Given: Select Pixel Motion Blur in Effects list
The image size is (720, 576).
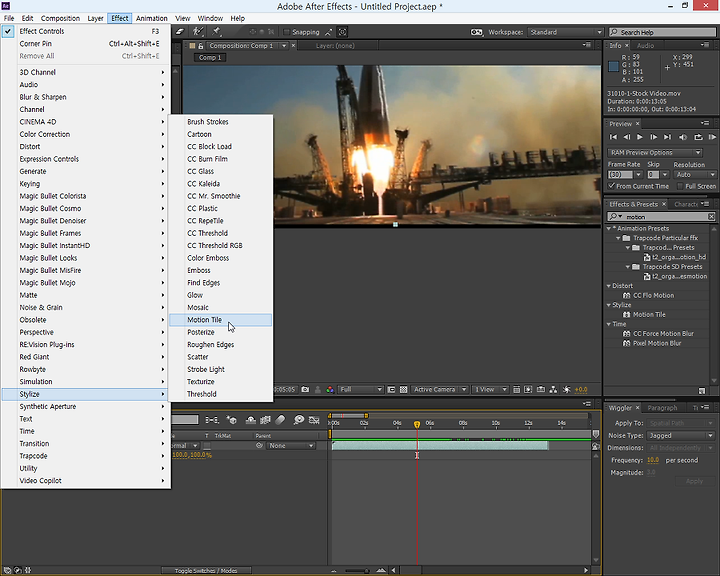Looking at the screenshot, I should point(657,343).
